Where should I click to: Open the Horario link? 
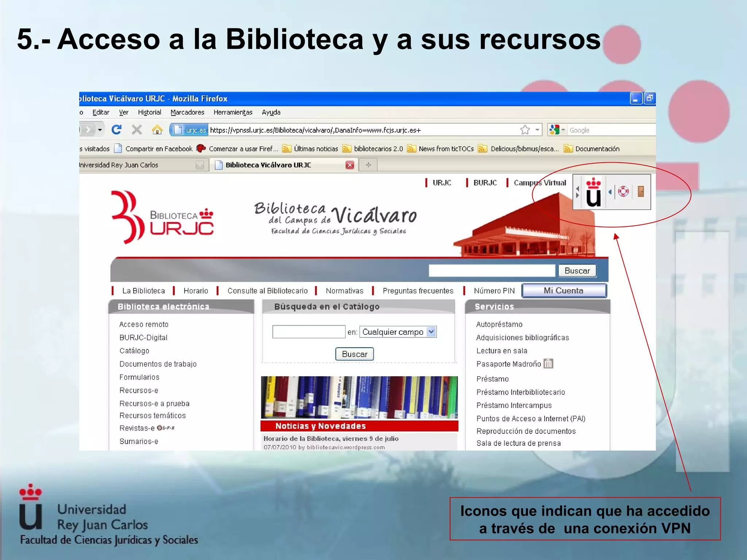click(x=196, y=291)
